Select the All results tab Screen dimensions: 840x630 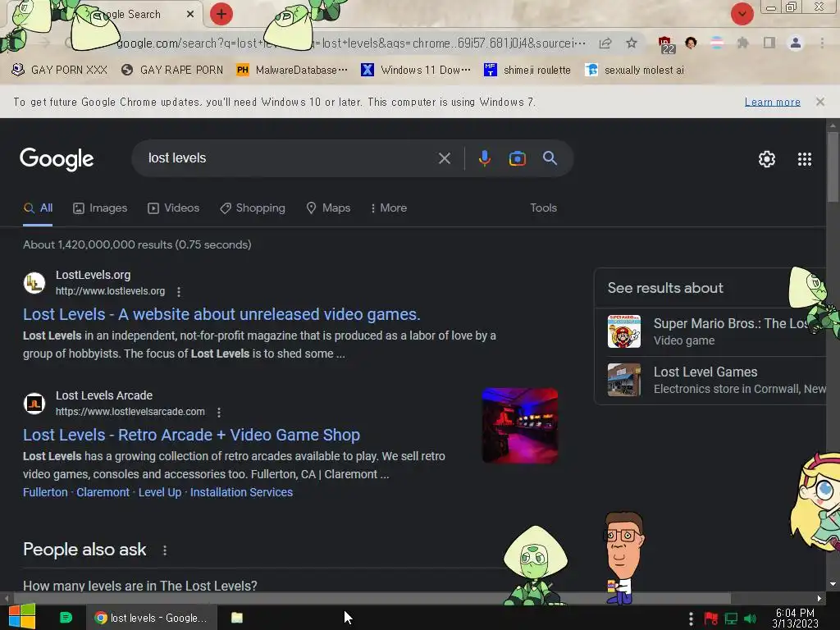[38, 208]
